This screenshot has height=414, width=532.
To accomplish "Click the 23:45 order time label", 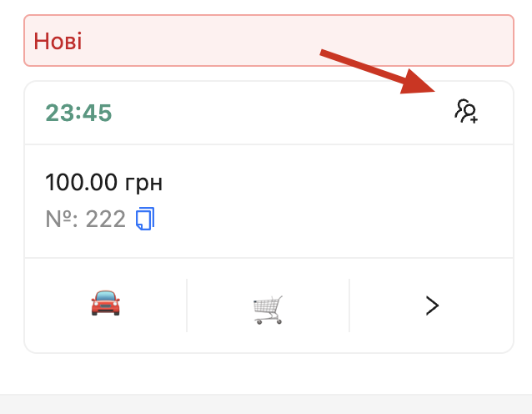I will click(78, 113).
